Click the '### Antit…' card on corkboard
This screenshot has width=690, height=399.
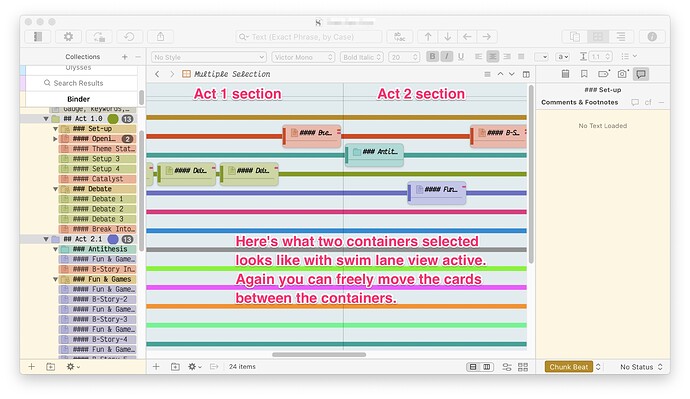tap(375, 155)
